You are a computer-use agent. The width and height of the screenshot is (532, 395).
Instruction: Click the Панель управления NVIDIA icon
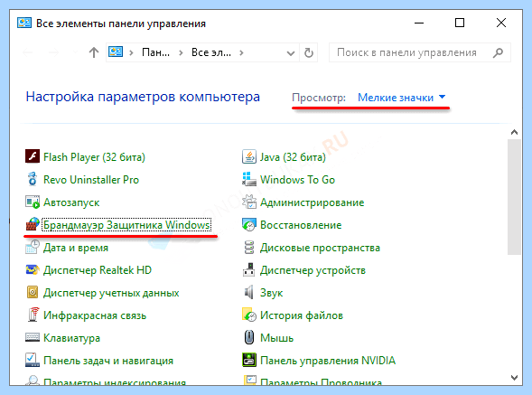point(249,360)
